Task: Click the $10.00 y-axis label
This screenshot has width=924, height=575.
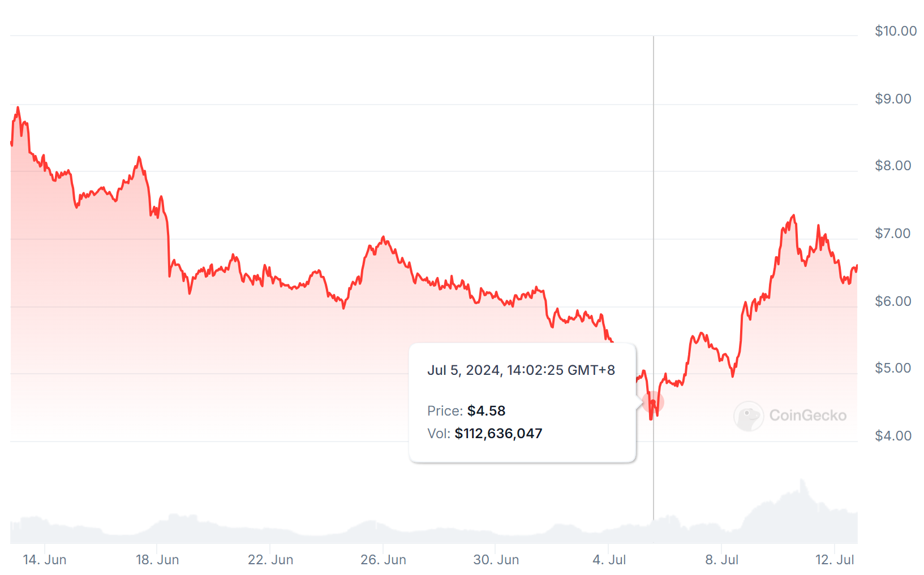Action: [x=896, y=31]
